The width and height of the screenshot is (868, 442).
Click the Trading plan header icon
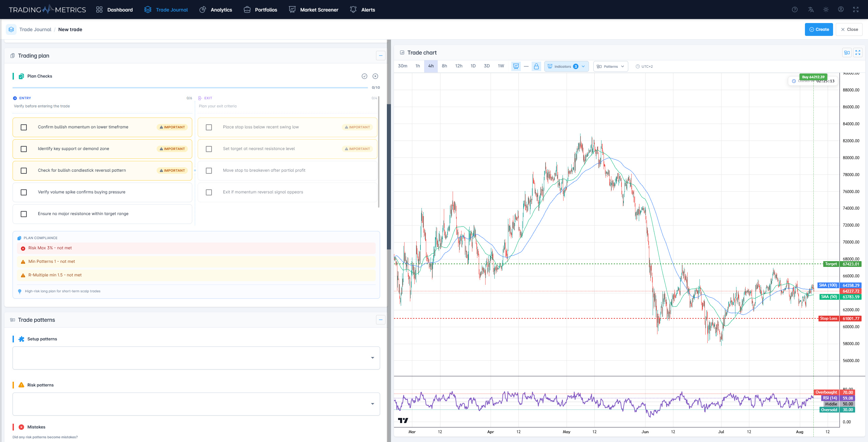[13, 56]
